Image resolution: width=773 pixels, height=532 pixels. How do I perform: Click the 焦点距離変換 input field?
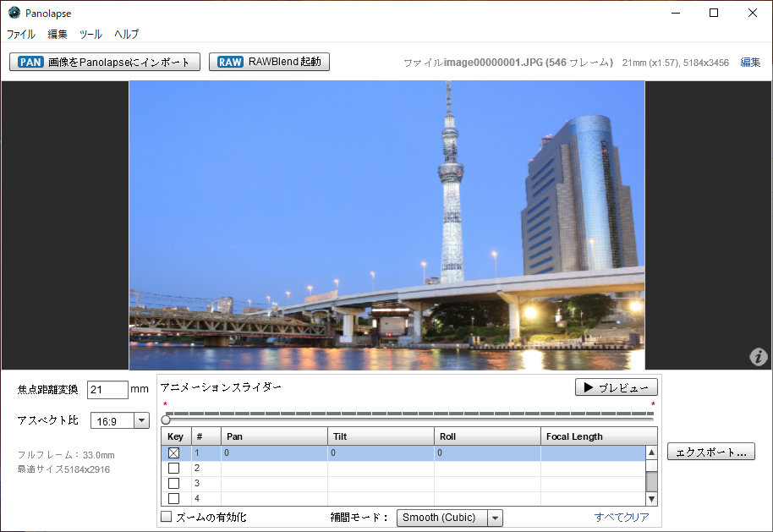pyautogui.click(x=107, y=390)
